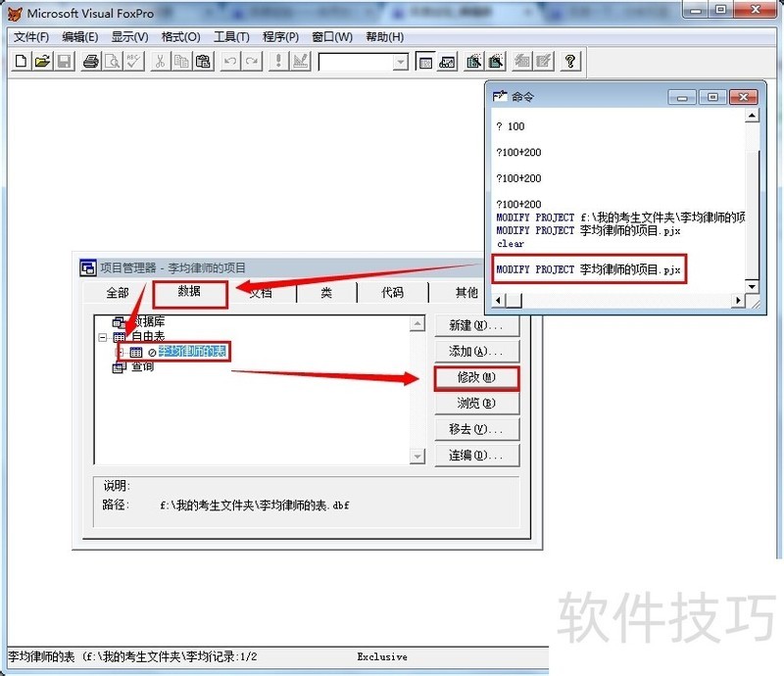Click the Print Preview toolbar icon
The image size is (784, 676).
click(x=113, y=61)
